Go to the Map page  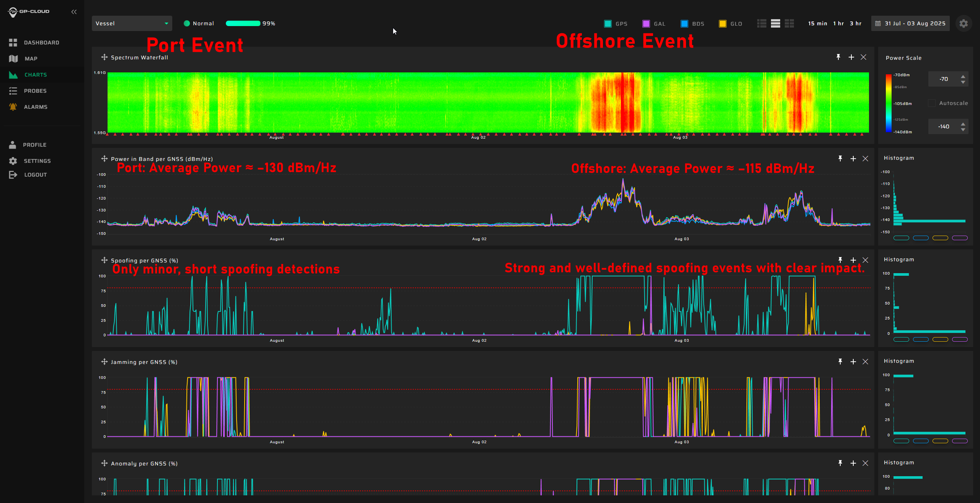(x=31, y=59)
